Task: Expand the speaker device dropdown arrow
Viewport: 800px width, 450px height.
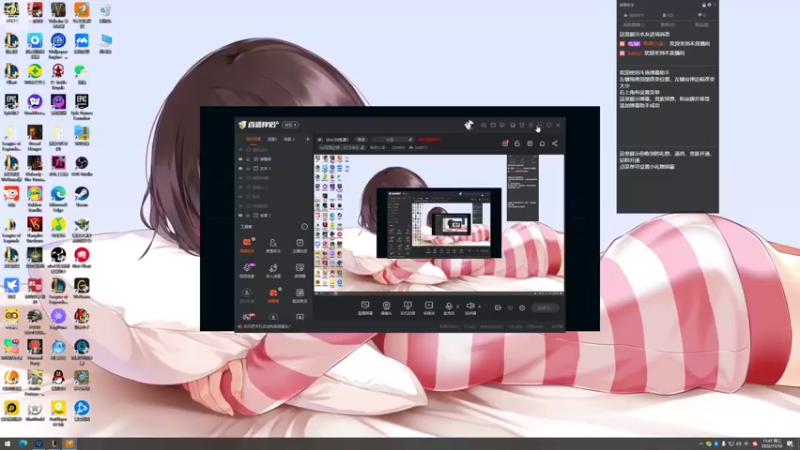Action: click(x=479, y=307)
